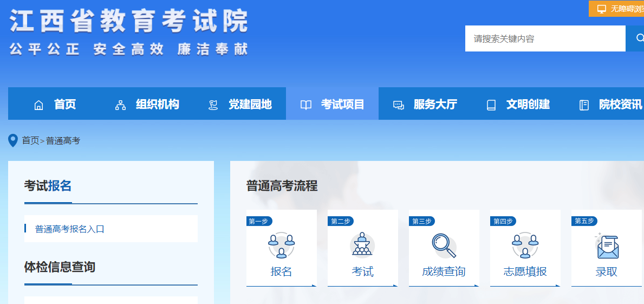Image resolution: width=644 pixels, height=304 pixels.
Task: Go to 党建园地 in the navigation bar
Action: (x=250, y=105)
